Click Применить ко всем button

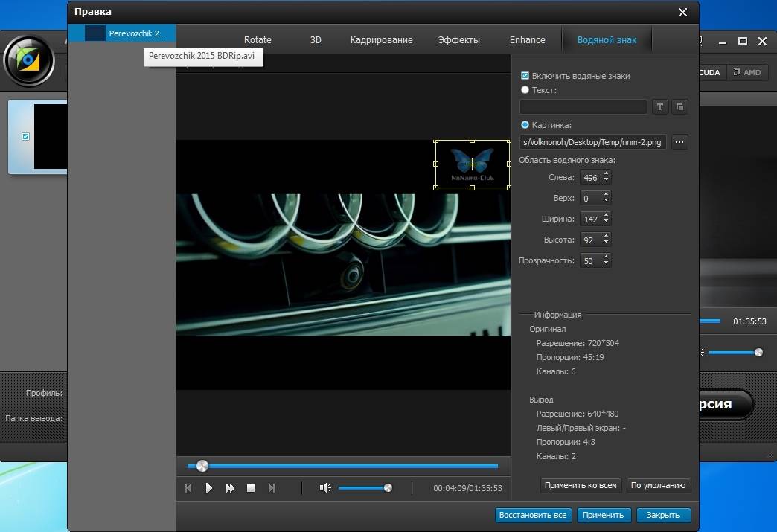coord(581,485)
